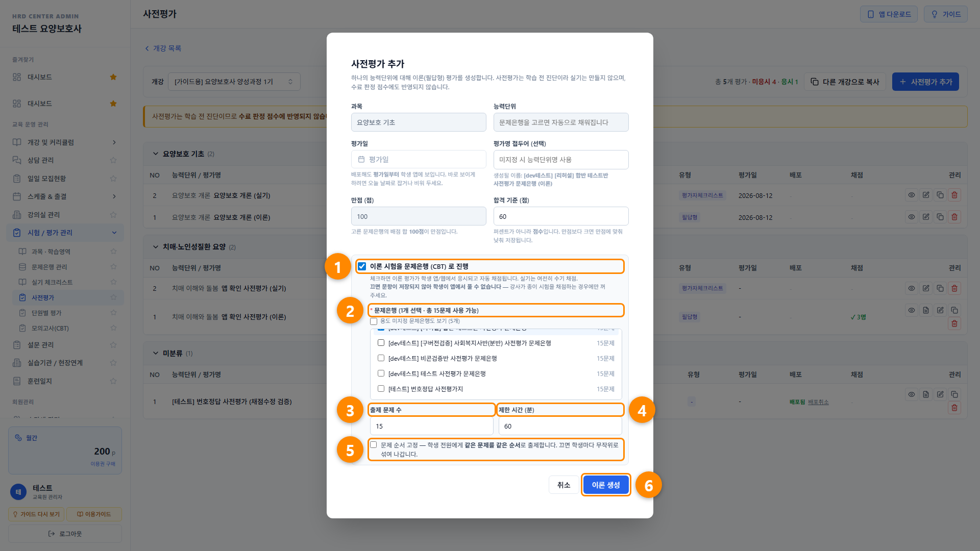Viewport: 980px width, 551px height.
Task: Click star next to 강의실 관리
Action: click(x=113, y=215)
